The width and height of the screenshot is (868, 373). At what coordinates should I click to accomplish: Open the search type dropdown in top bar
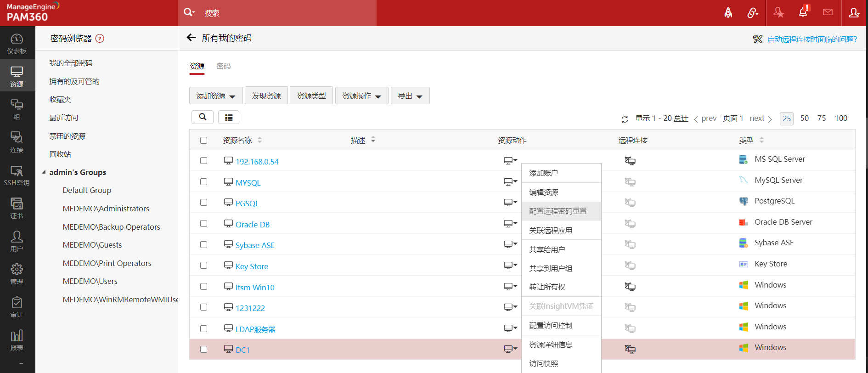click(189, 12)
